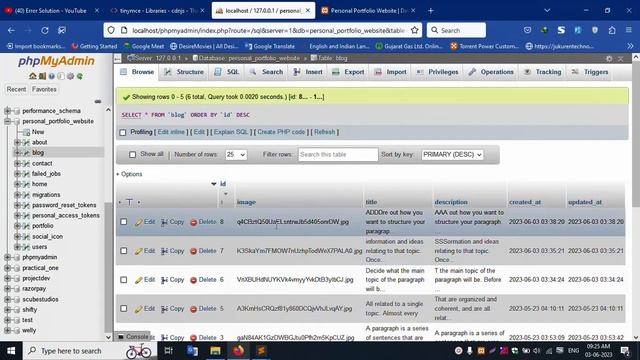
Task: Click the page settings gear at top right
Action: click(609, 59)
